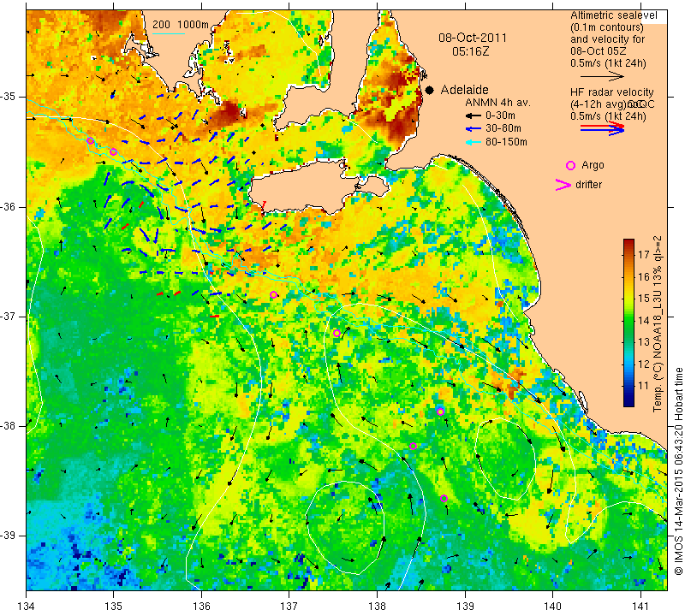Click the magenta drifter legend symbol
This screenshot has height=616, width=685.
coord(563,185)
